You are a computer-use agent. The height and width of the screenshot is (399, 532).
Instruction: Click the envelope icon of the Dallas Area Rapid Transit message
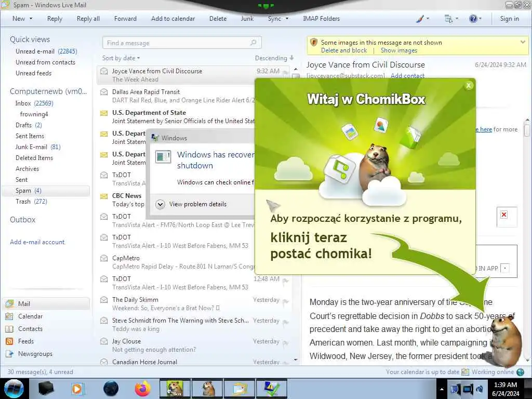[x=104, y=92]
